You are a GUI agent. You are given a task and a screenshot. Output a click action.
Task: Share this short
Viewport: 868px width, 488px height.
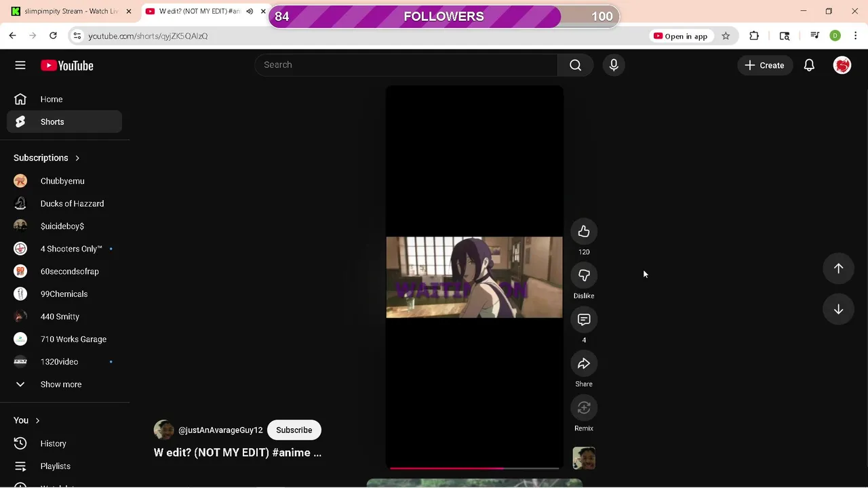tap(584, 364)
